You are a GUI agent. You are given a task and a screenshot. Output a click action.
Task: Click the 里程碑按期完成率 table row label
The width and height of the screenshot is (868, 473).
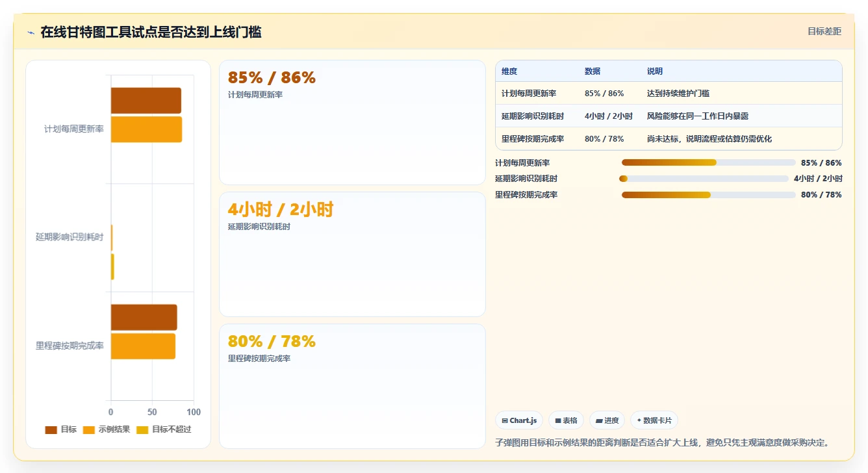533,139
